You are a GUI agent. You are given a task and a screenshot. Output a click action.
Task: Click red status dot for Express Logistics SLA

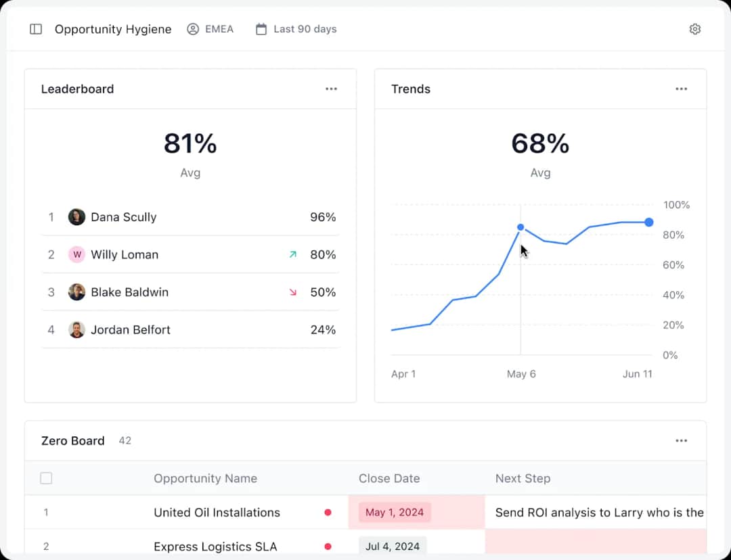click(328, 546)
